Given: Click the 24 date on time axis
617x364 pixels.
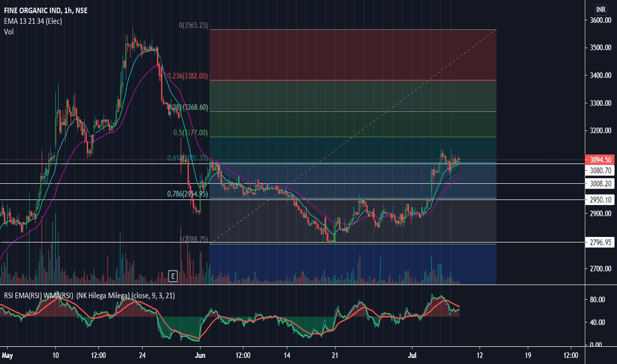Looking at the screenshot, I should coord(142,355).
